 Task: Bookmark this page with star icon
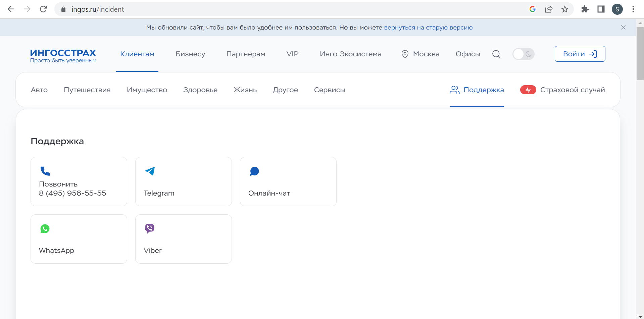pos(565,9)
